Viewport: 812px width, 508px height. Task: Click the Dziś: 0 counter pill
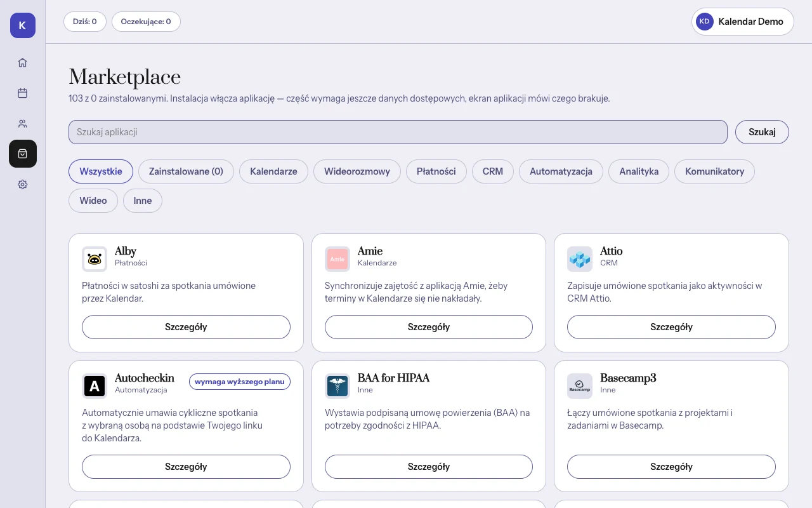pos(85,22)
